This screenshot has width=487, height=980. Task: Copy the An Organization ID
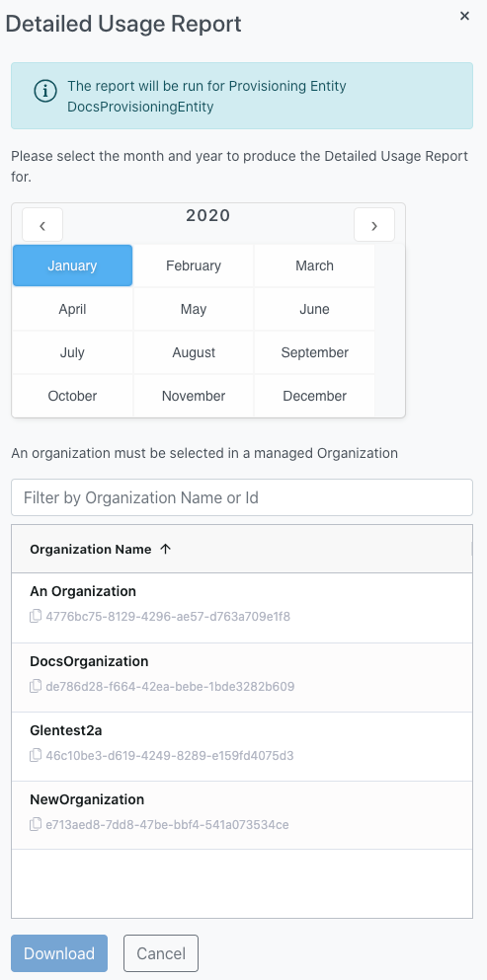[x=36, y=617]
